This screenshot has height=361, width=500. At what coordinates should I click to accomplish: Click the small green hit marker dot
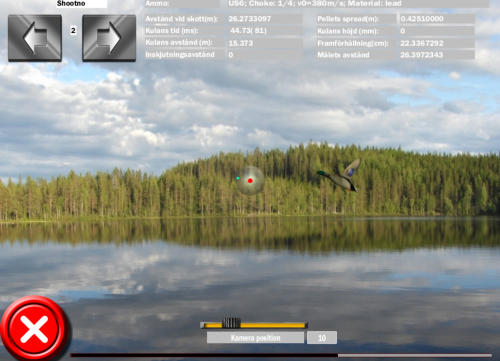coord(238,178)
